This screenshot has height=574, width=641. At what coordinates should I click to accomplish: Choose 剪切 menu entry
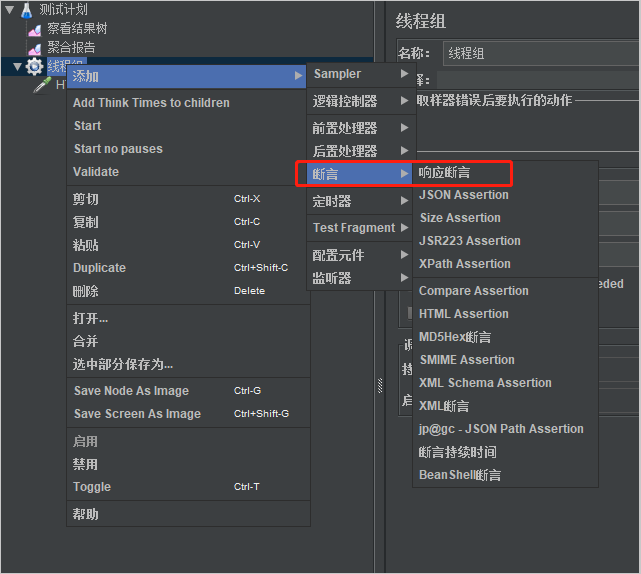click(x=188, y=199)
